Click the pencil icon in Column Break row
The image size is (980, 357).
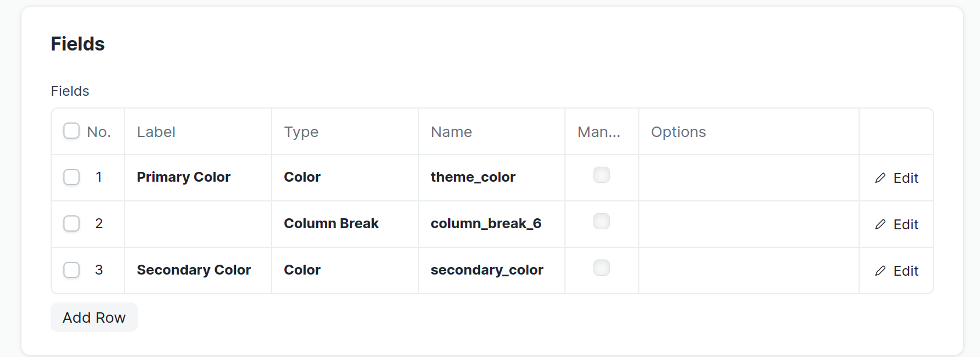pyautogui.click(x=880, y=225)
